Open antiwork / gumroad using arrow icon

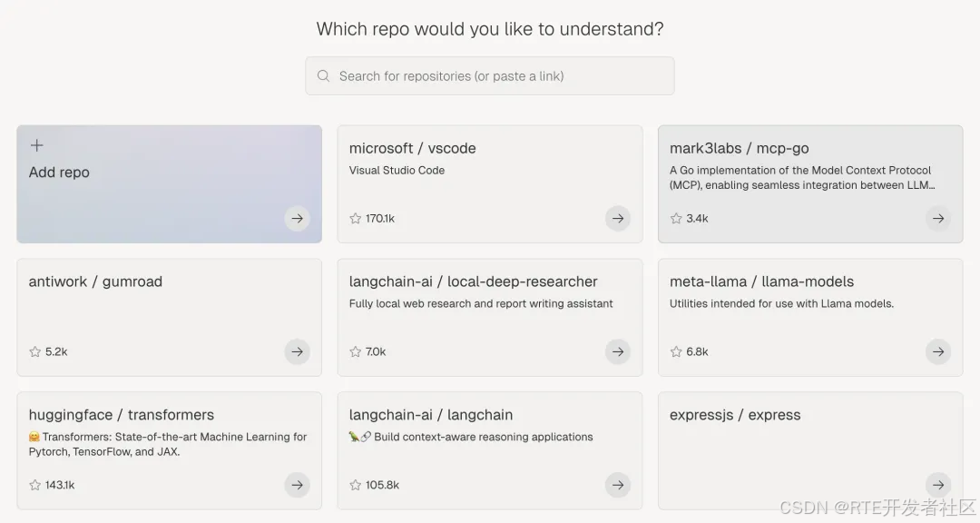click(297, 352)
